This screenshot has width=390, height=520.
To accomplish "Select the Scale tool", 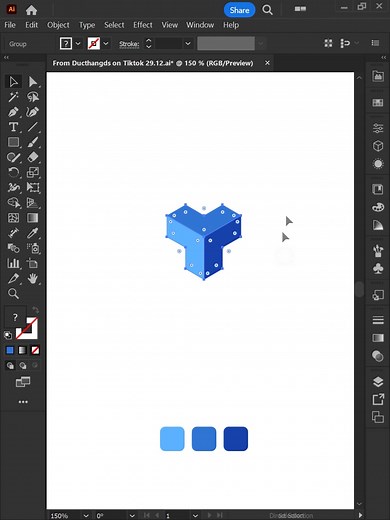I will click(33, 172).
